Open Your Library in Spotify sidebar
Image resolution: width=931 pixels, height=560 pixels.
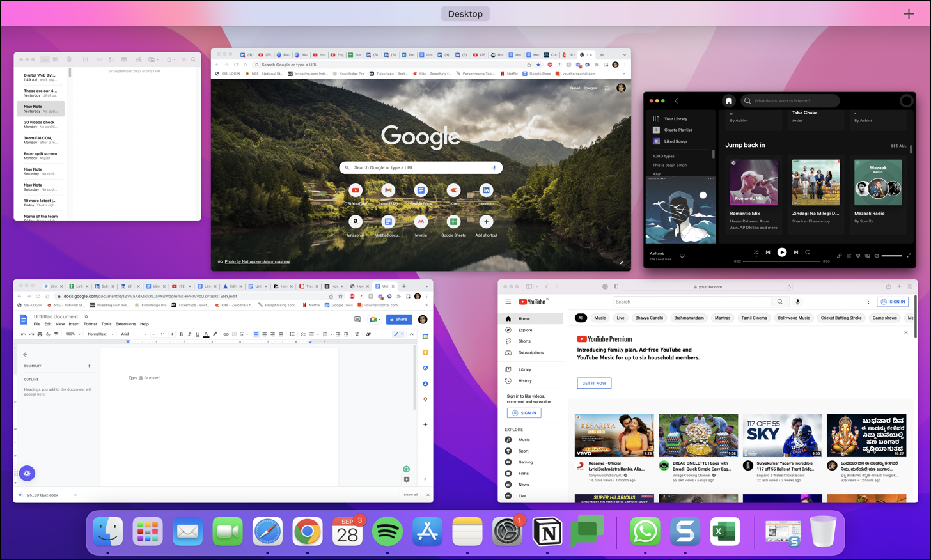pos(670,119)
